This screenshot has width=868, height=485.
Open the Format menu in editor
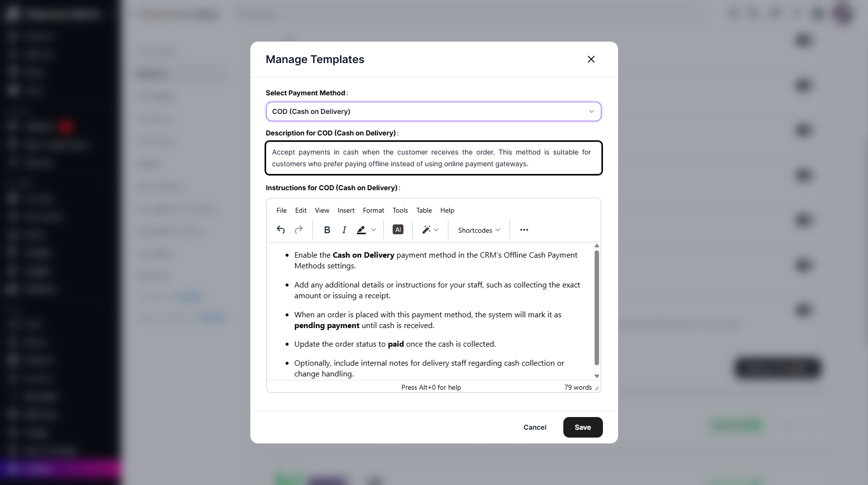click(x=374, y=210)
